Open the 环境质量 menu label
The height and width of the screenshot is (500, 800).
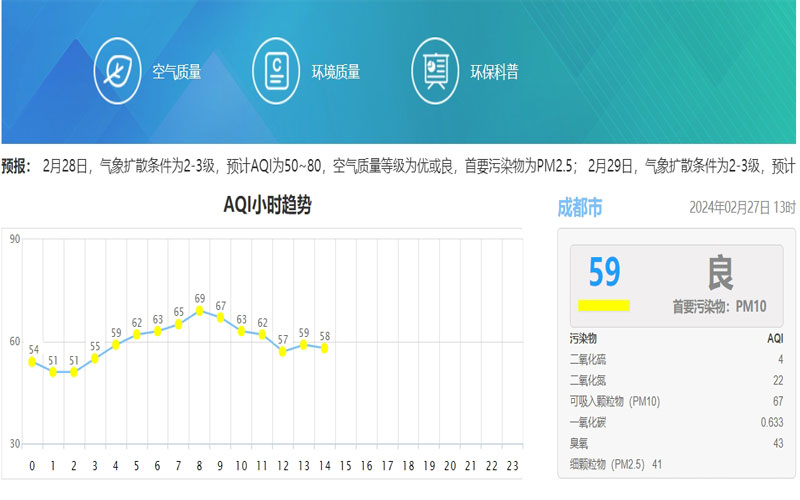coord(336,72)
